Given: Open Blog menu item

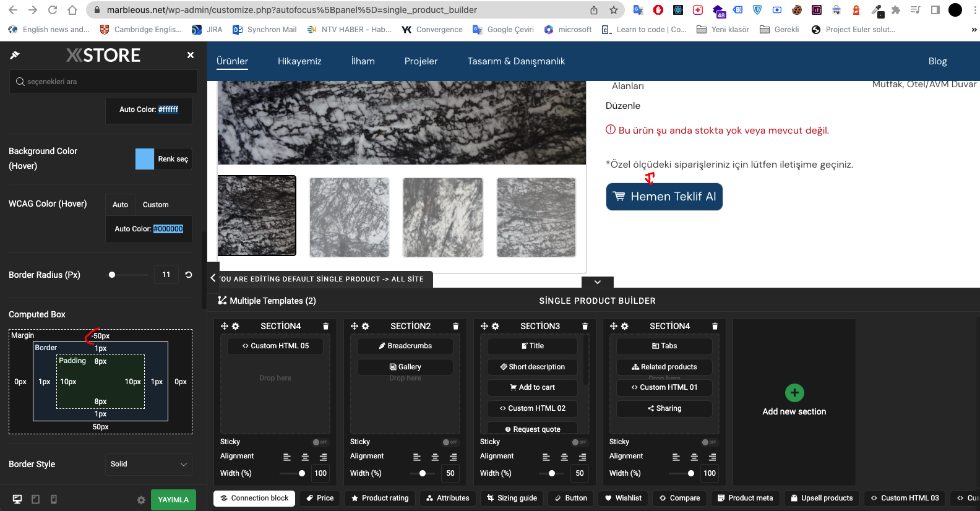Looking at the screenshot, I should point(937,61).
